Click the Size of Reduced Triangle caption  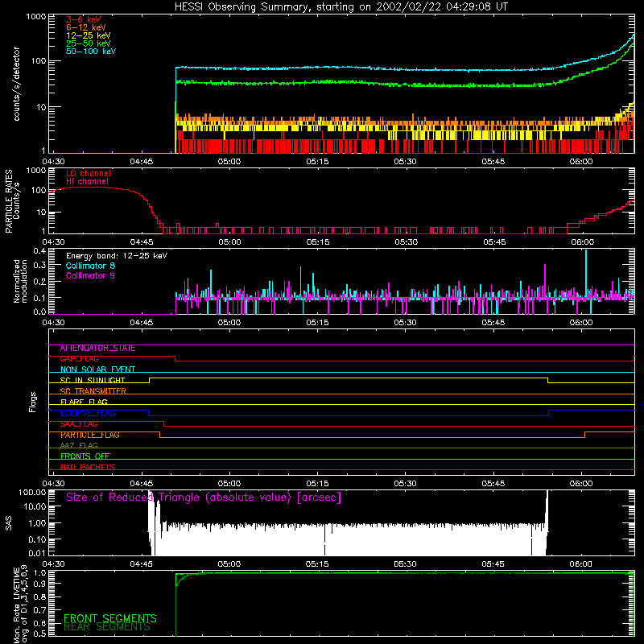204,497
